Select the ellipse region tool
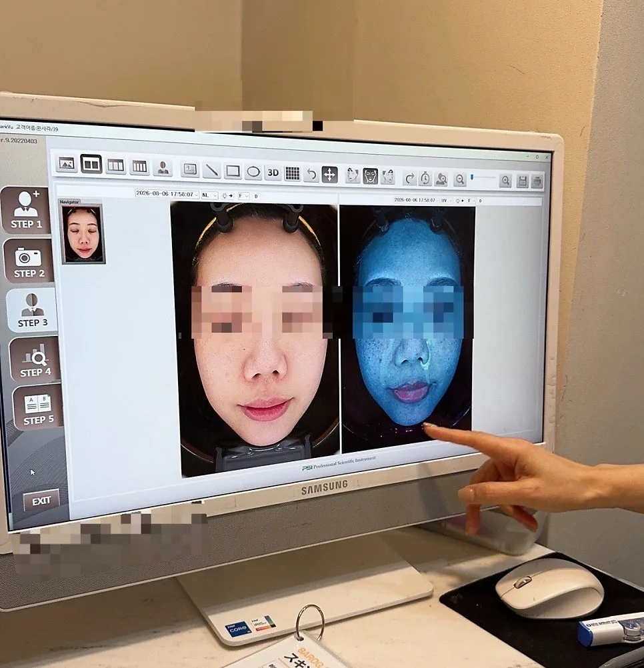This screenshot has height=668, width=644. 253,173
